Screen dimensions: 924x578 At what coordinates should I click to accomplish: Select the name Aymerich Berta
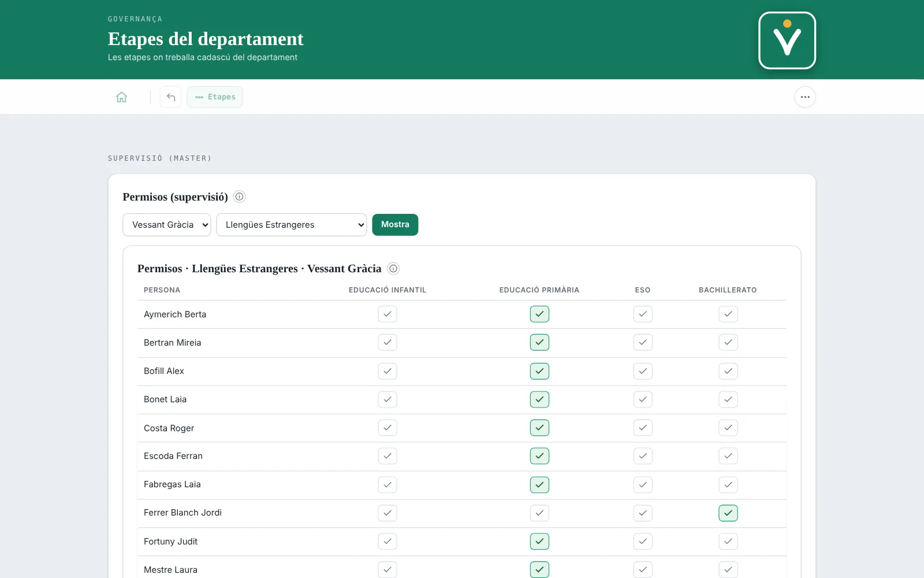point(175,314)
